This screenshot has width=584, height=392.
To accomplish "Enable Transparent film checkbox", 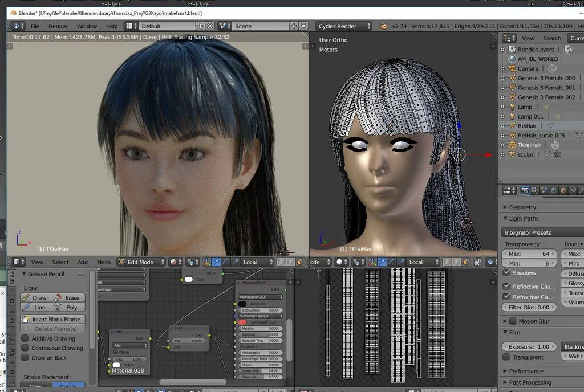I will click(506, 357).
